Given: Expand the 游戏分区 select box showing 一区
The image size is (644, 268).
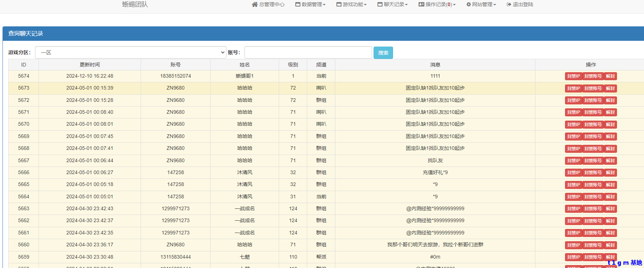Looking at the screenshot, I should [x=131, y=52].
